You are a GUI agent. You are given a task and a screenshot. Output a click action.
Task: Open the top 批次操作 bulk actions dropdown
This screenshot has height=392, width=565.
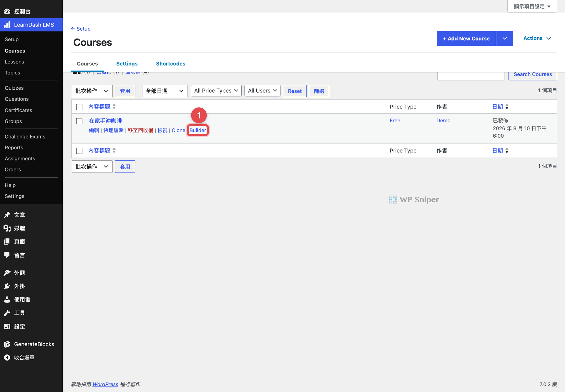(92, 91)
